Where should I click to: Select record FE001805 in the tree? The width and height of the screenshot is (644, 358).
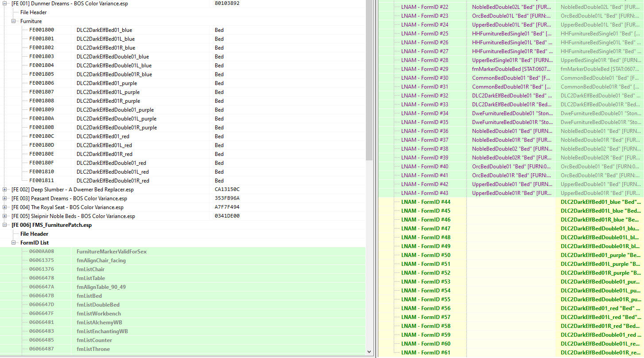coord(183,74)
